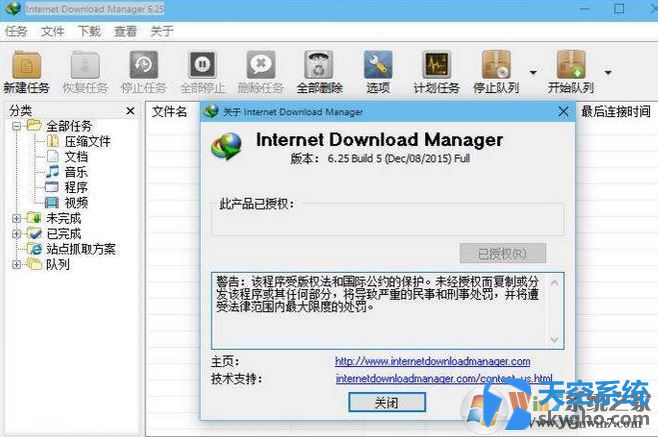This screenshot has width=658, height=437.
Task: Click the 音乐 music note icon
Action: (x=52, y=171)
